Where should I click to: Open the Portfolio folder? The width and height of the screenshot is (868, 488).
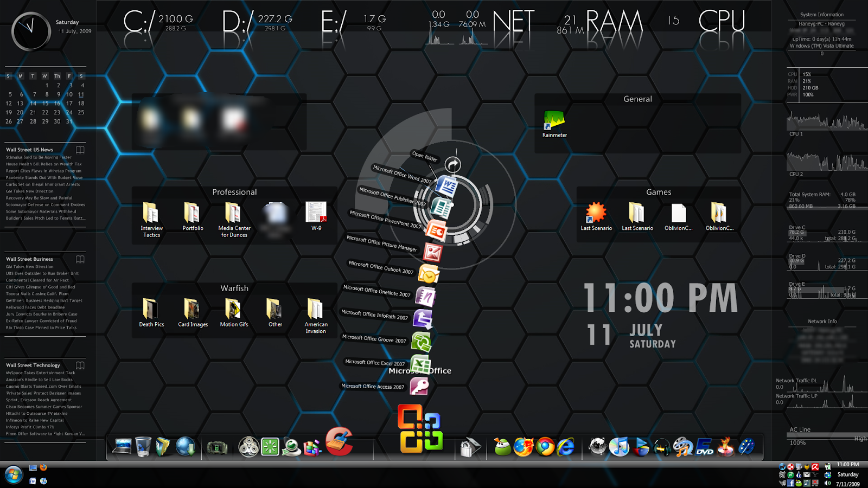pyautogui.click(x=193, y=217)
